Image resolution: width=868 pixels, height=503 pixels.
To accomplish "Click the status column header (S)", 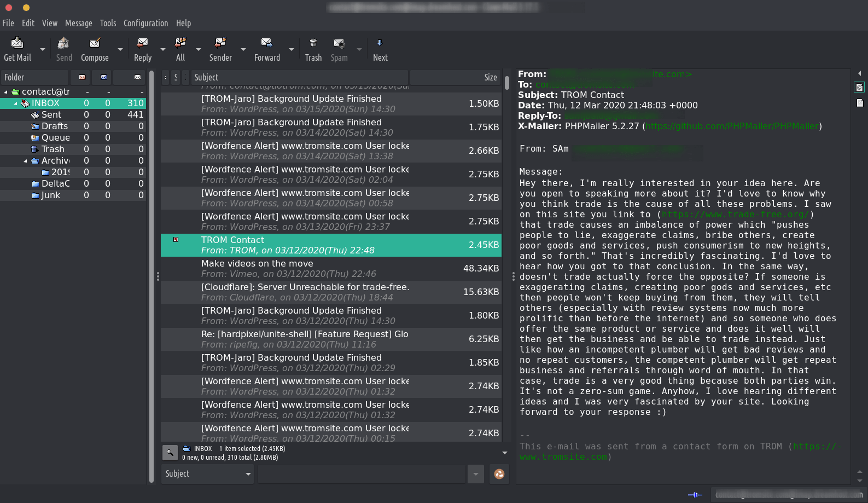I will (176, 77).
